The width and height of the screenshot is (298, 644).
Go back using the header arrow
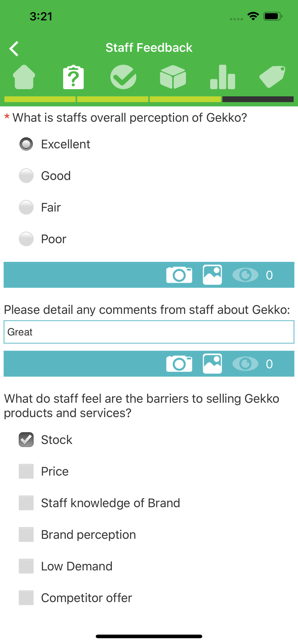pos(14,49)
